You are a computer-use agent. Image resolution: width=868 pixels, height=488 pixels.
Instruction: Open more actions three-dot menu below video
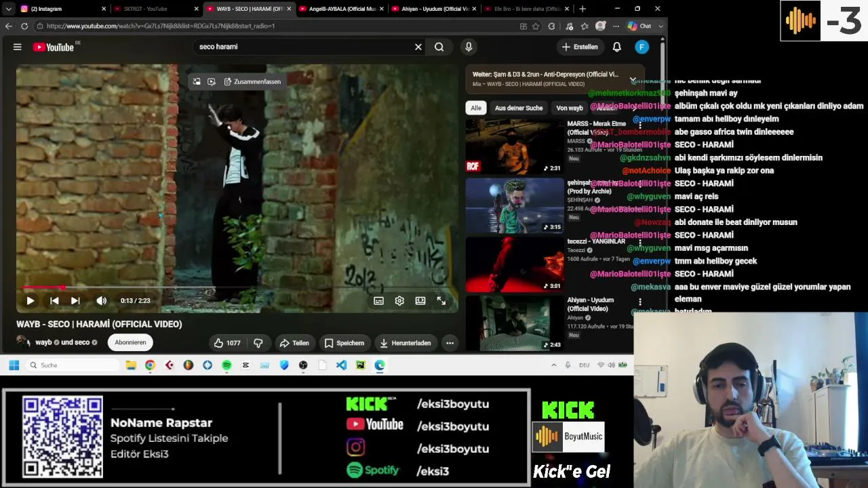pos(450,343)
